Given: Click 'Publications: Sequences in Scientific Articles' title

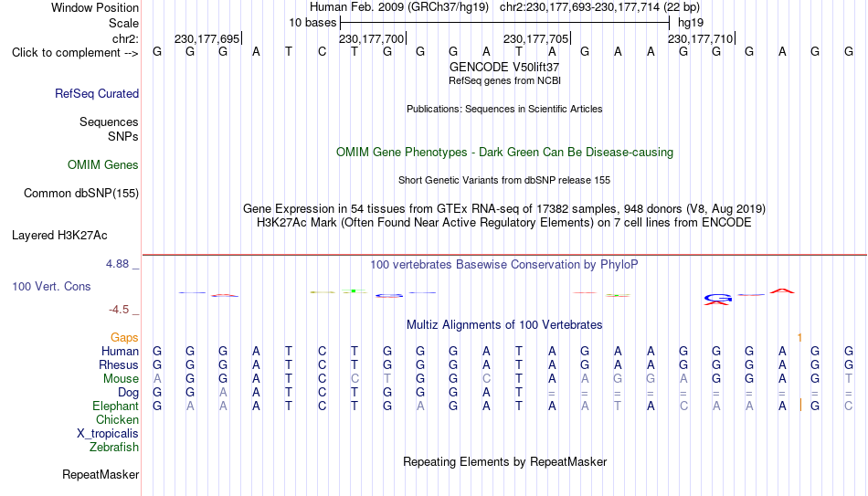Looking at the screenshot, I should point(504,109).
